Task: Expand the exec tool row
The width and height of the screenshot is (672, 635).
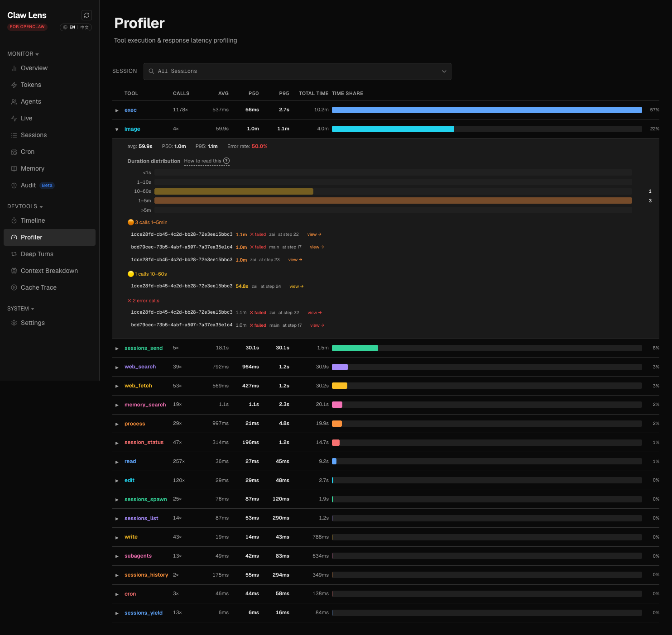Action: click(x=117, y=110)
